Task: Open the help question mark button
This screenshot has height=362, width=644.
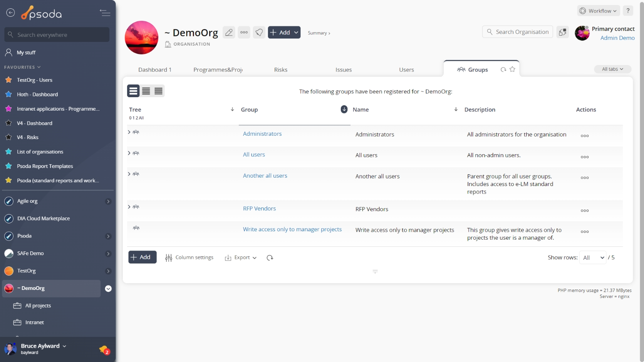Action: (x=628, y=11)
